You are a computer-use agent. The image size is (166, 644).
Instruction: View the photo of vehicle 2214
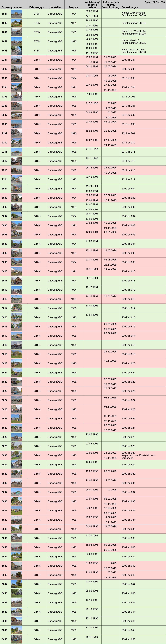coord(17,179)
